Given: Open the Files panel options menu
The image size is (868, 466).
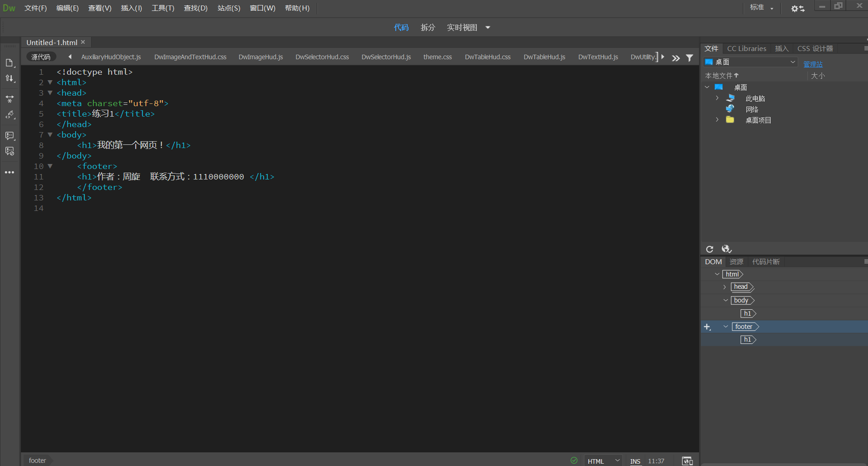Looking at the screenshot, I should click(865, 48).
